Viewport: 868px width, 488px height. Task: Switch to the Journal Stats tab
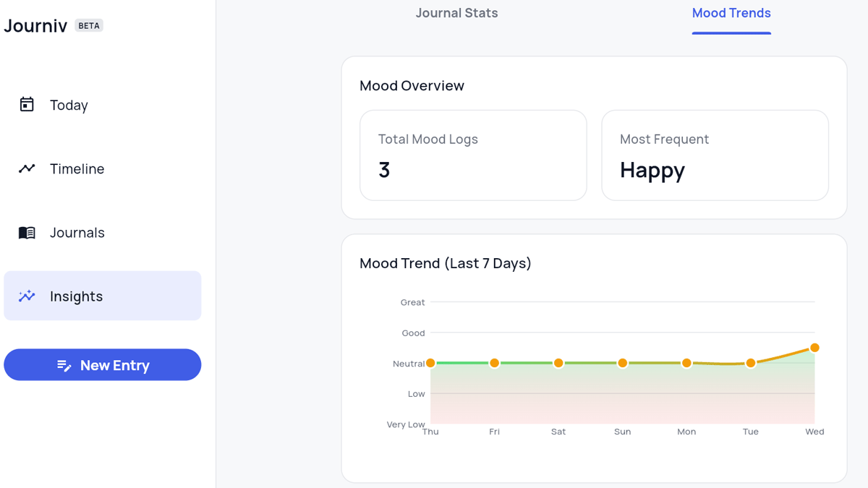point(456,12)
